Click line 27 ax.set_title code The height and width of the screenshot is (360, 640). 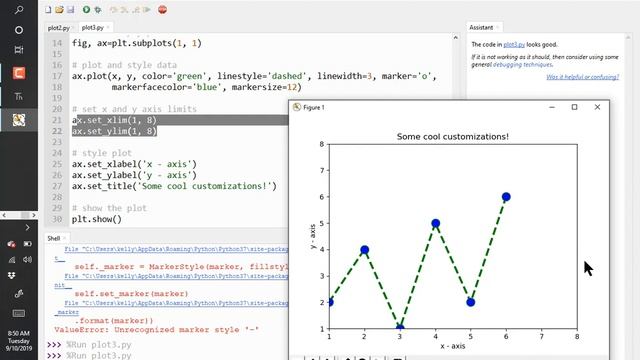click(x=174, y=186)
